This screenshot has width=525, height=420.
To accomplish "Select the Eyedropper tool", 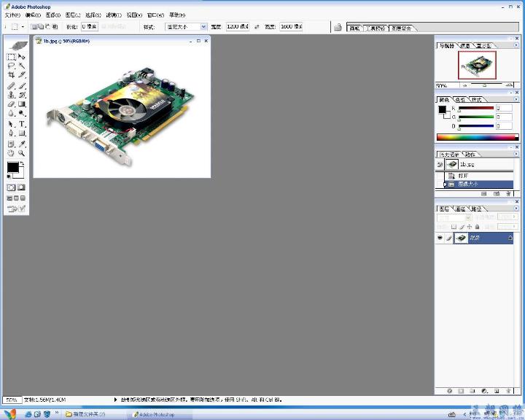I will point(22,144).
